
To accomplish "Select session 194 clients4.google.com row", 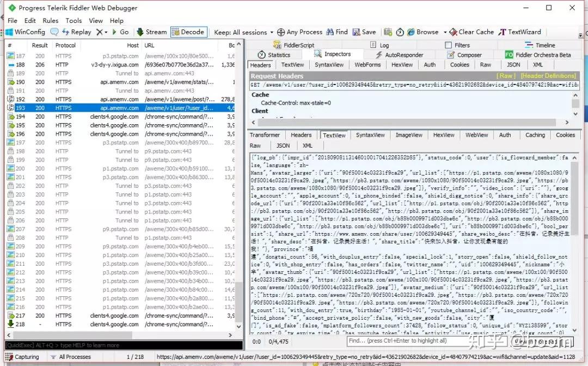I will pos(121,117).
